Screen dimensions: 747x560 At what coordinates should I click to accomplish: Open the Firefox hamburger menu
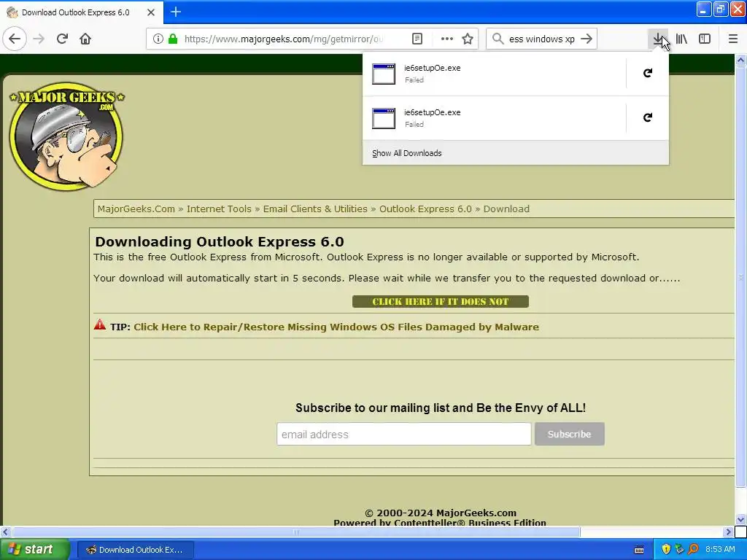click(x=733, y=39)
